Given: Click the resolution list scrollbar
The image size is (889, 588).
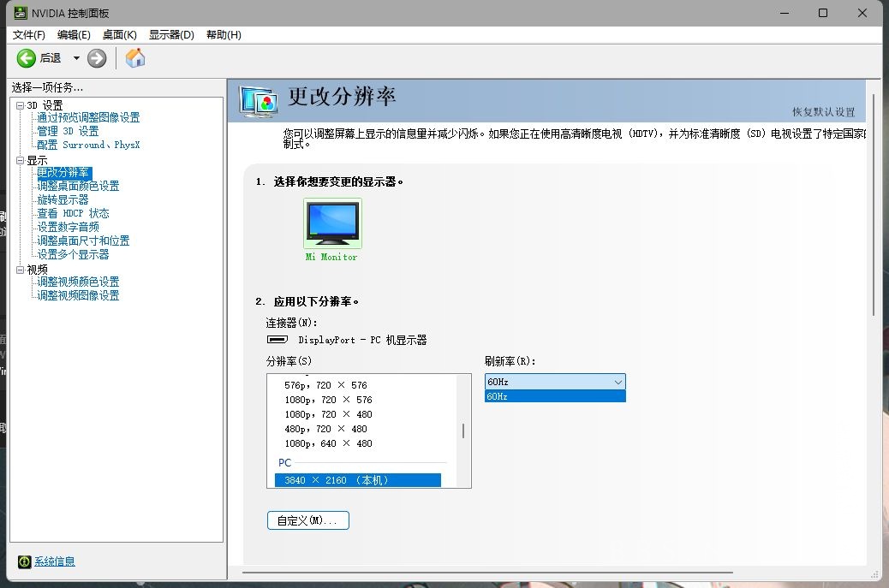Looking at the screenshot, I should 463,430.
